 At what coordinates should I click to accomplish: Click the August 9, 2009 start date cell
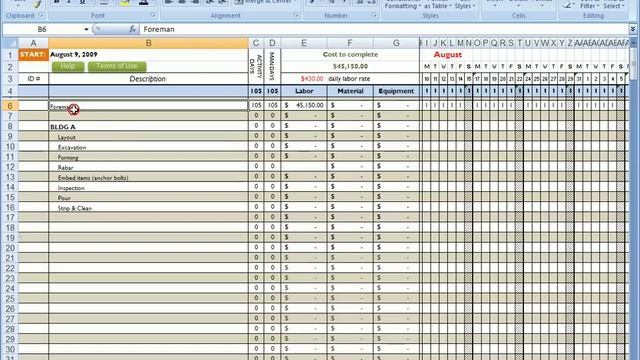pyautogui.click(x=149, y=55)
